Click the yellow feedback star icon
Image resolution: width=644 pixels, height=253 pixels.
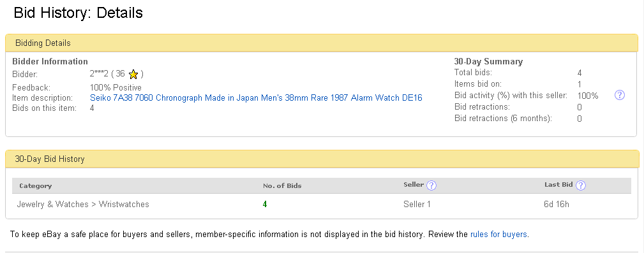pyautogui.click(x=133, y=75)
